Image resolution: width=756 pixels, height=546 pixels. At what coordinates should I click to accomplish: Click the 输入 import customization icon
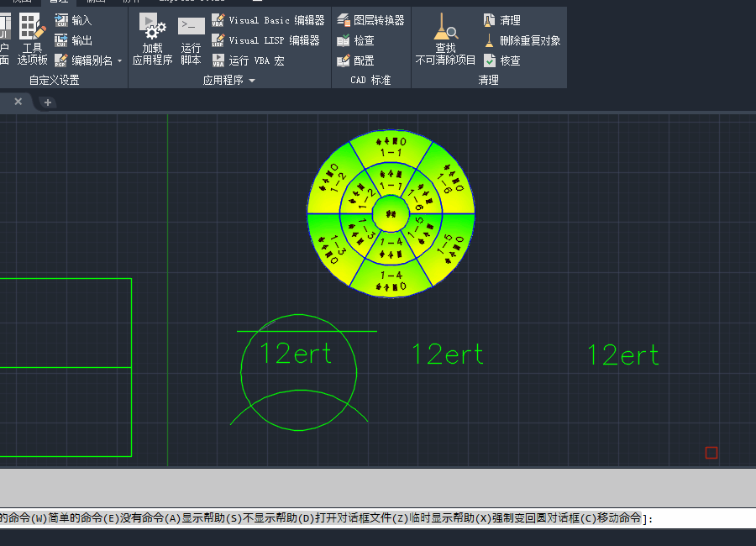61,20
